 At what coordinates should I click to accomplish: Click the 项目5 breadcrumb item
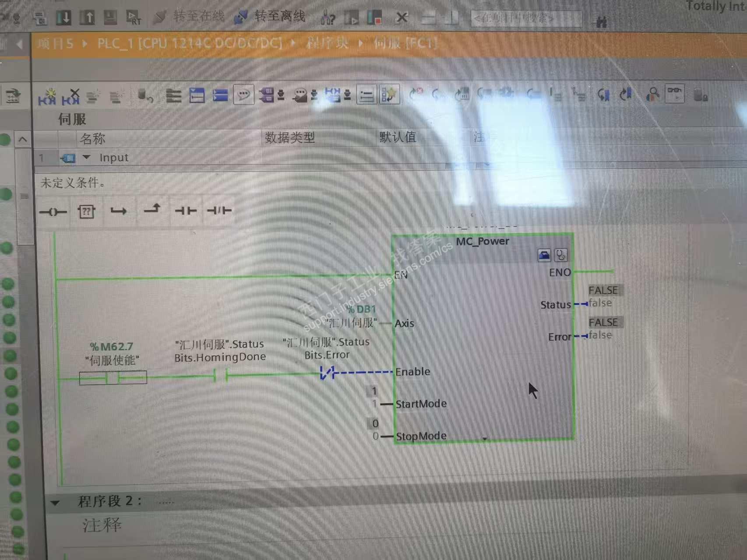coord(56,43)
